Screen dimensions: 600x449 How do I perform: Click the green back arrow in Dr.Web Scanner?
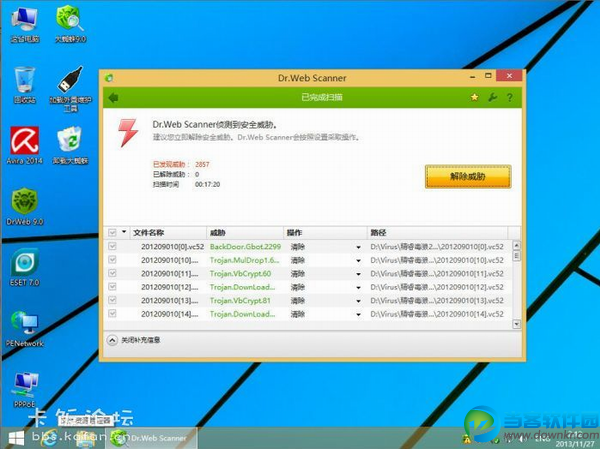(x=113, y=98)
